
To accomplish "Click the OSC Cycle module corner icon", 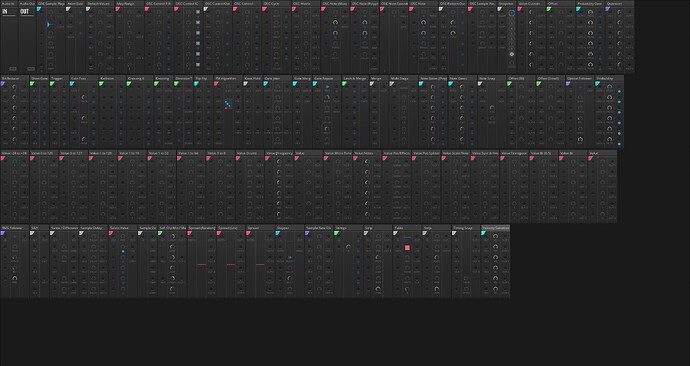I will pyautogui.click(x=264, y=9).
